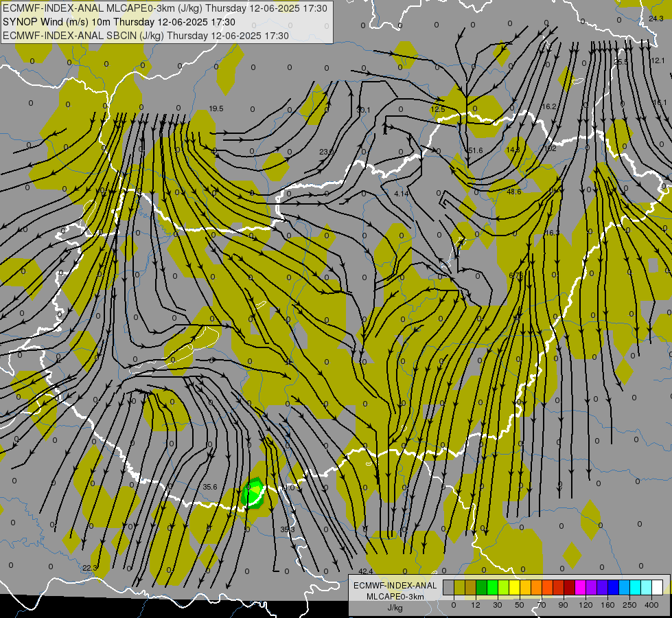Pick the lime yellow-green legend swatch
672x618 pixels.
coord(504,587)
